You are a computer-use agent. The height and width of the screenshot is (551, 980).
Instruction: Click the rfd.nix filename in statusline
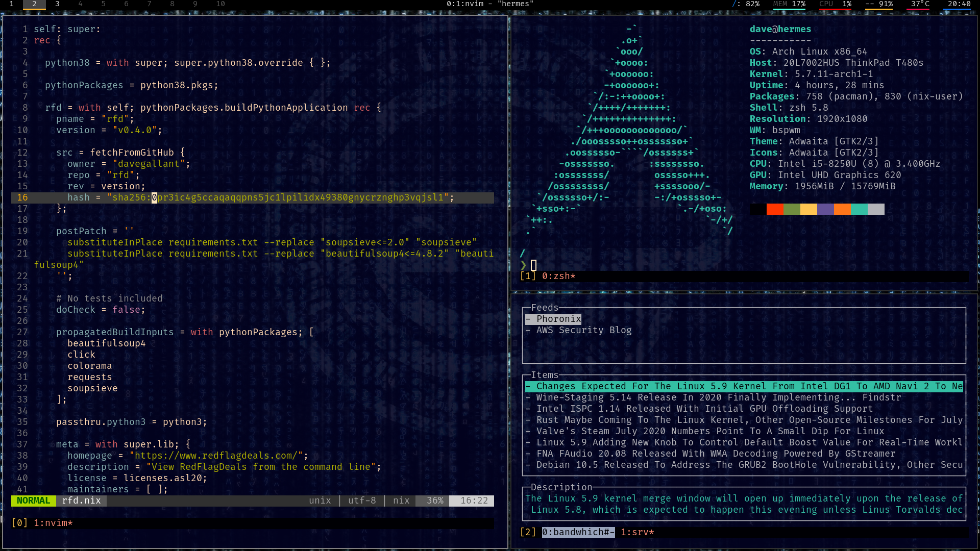tap(82, 500)
